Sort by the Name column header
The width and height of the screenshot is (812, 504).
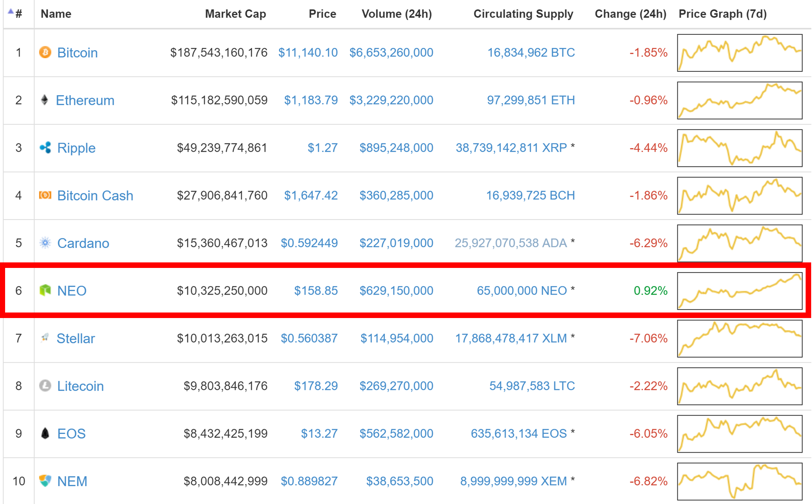tap(56, 14)
